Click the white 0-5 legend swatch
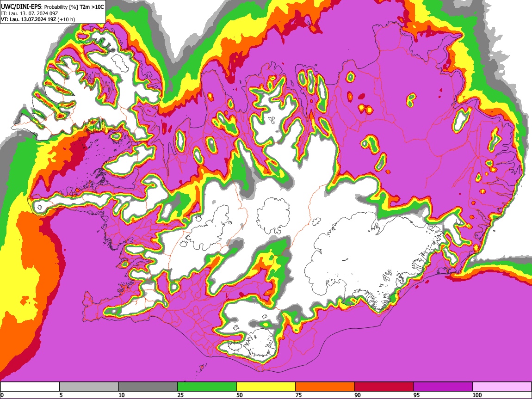The height and width of the screenshot is (399, 532). (30, 387)
